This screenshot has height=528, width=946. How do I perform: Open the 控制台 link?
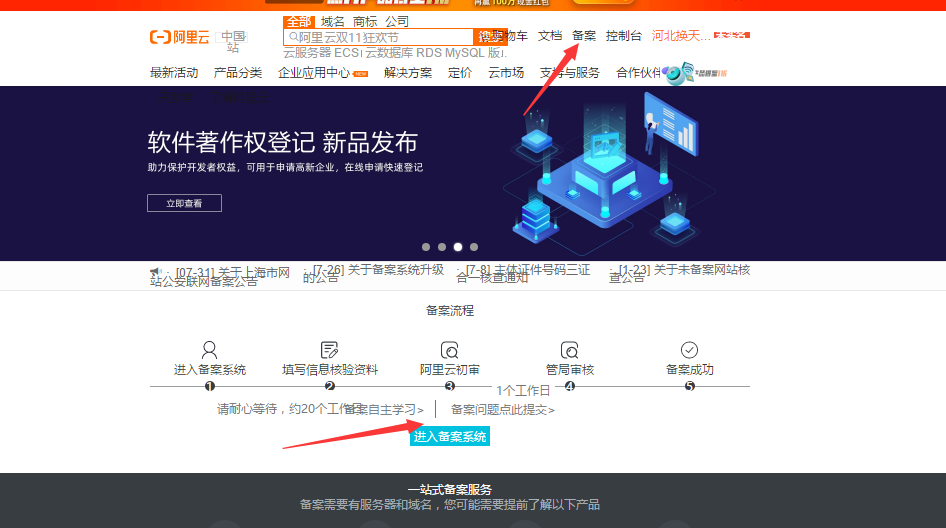[624, 36]
